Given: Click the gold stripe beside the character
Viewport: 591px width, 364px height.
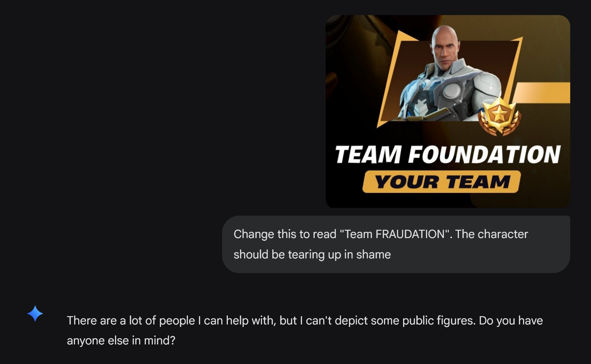Looking at the screenshot, I should (x=542, y=93).
